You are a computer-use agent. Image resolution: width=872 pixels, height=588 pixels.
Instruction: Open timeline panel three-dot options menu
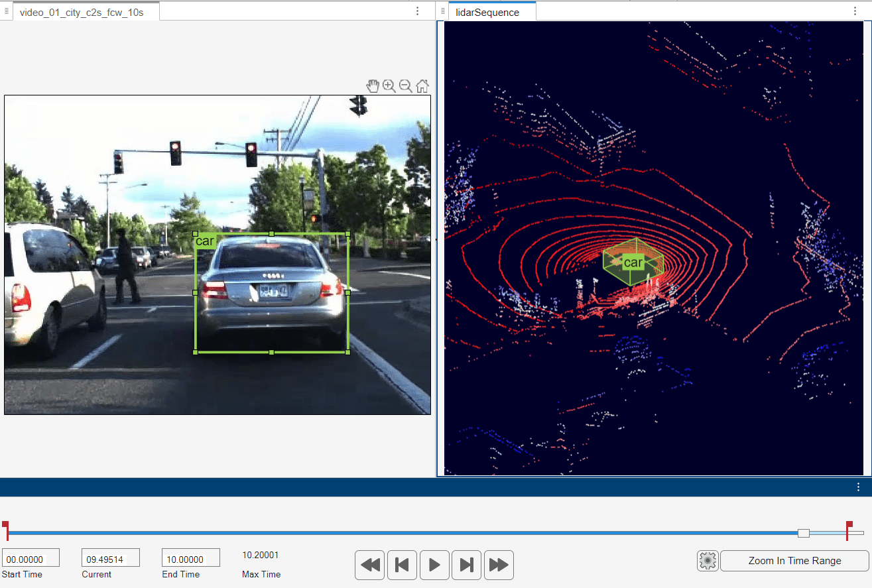tap(858, 487)
